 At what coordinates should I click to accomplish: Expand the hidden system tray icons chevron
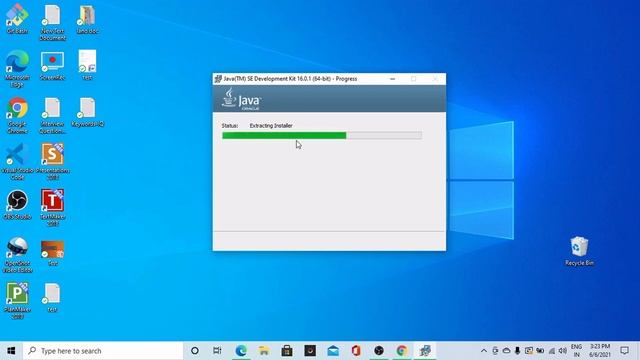(484, 351)
